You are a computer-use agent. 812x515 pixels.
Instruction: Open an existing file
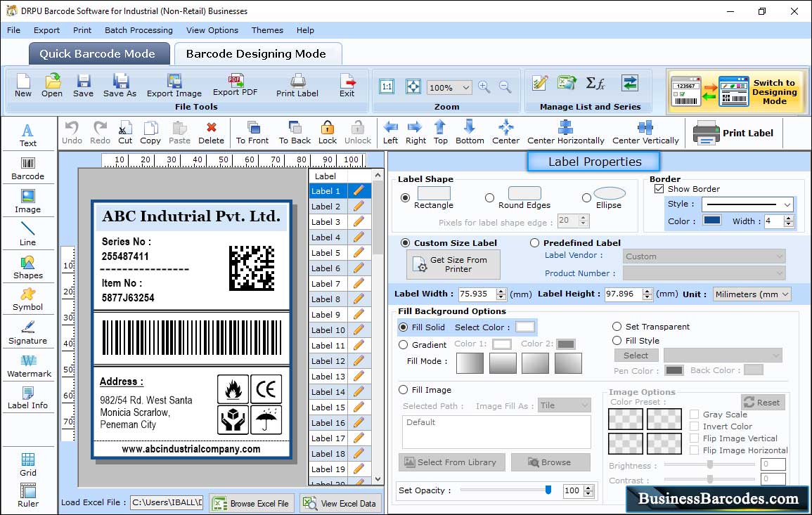(52, 86)
